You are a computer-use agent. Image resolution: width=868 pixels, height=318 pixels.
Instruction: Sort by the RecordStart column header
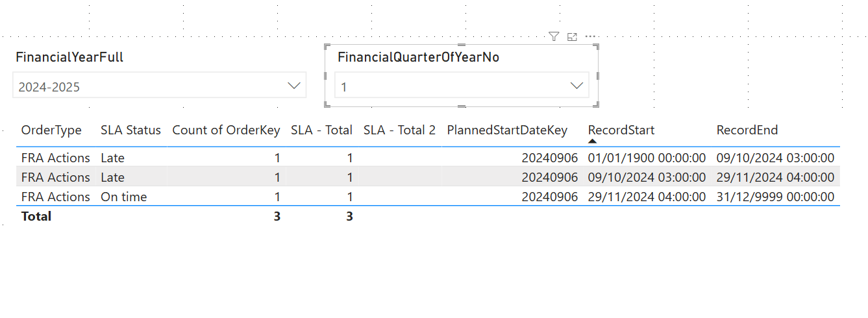[621, 130]
